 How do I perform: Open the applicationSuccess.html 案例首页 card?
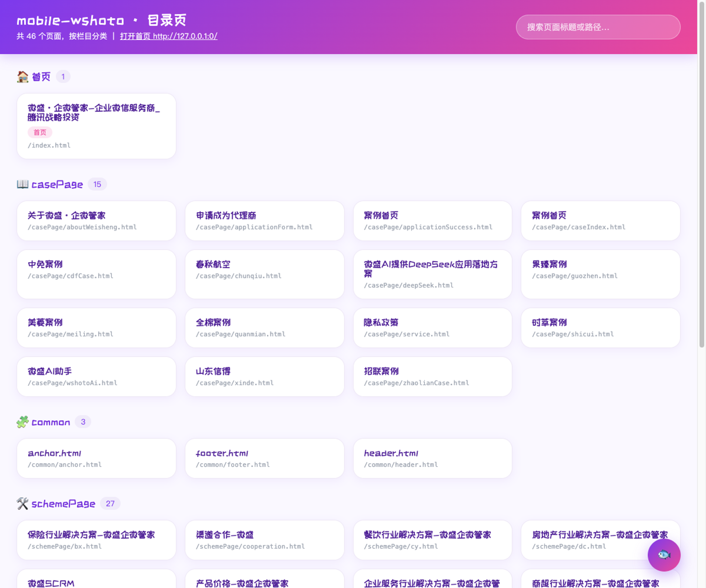pyautogui.click(x=433, y=221)
